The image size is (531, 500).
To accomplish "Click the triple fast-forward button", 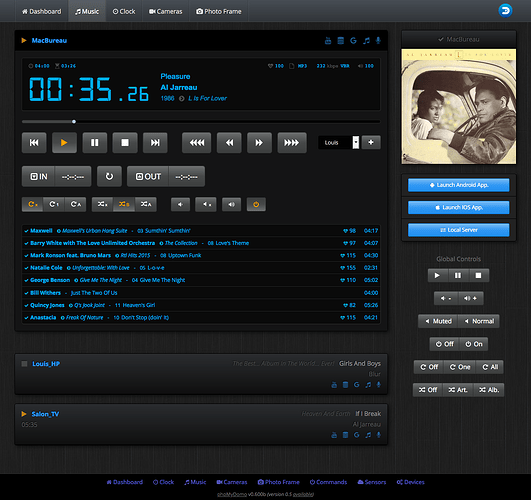I will pos(292,143).
